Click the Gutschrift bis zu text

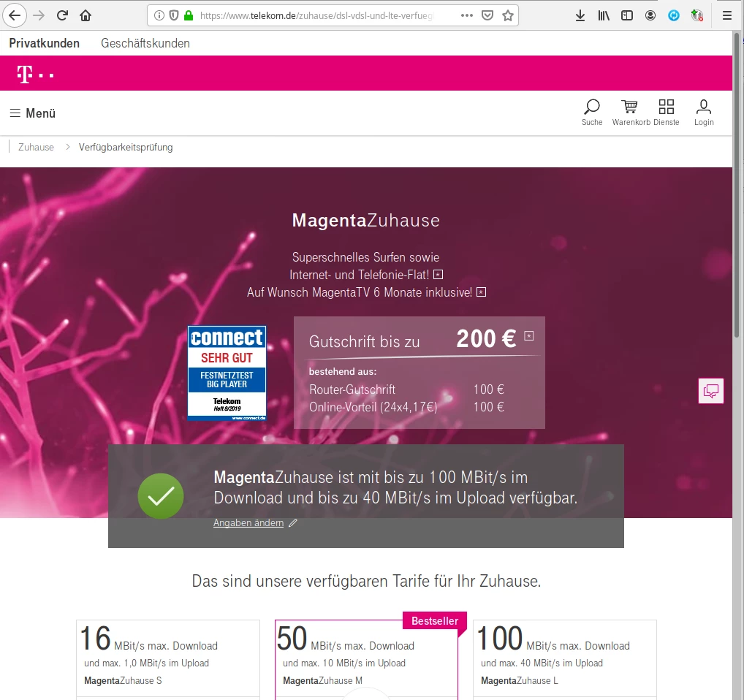pos(365,341)
